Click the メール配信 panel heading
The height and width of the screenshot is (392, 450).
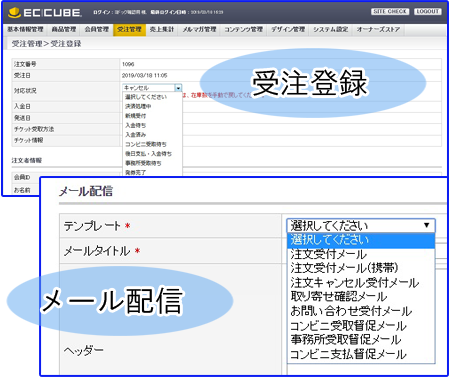(x=86, y=191)
